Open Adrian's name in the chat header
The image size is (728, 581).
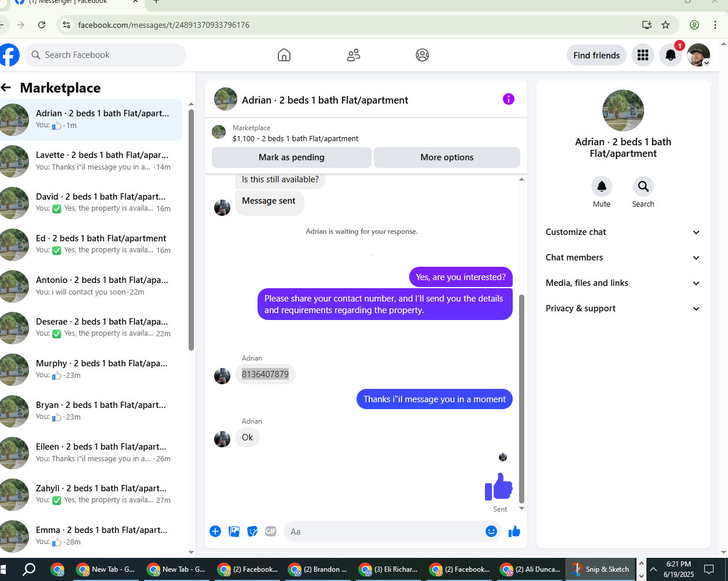[325, 100]
